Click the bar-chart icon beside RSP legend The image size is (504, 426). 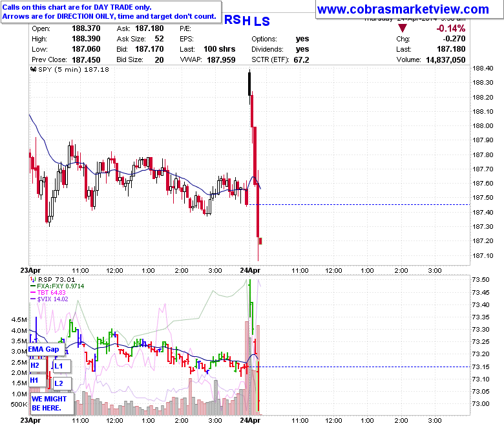tap(34, 279)
